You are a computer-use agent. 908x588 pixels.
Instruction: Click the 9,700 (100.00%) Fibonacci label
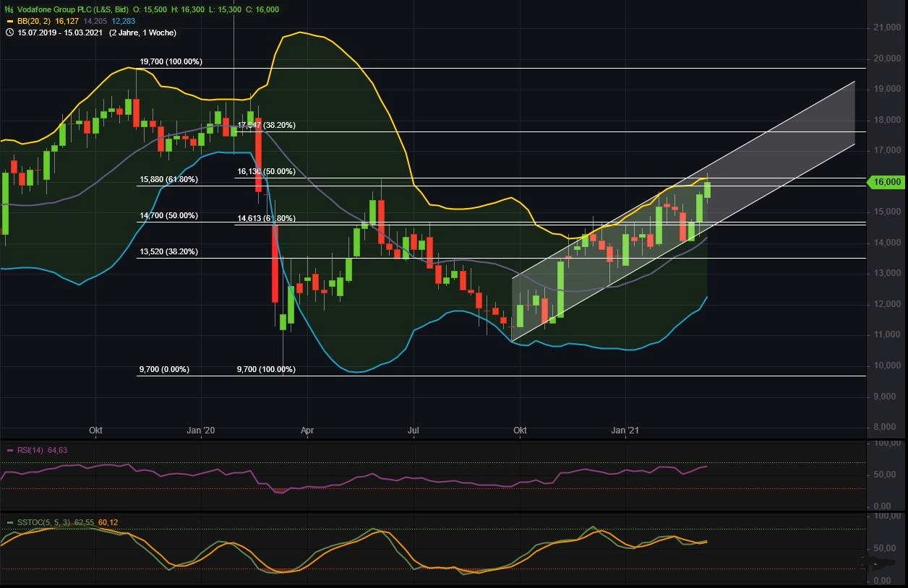[x=266, y=369]
